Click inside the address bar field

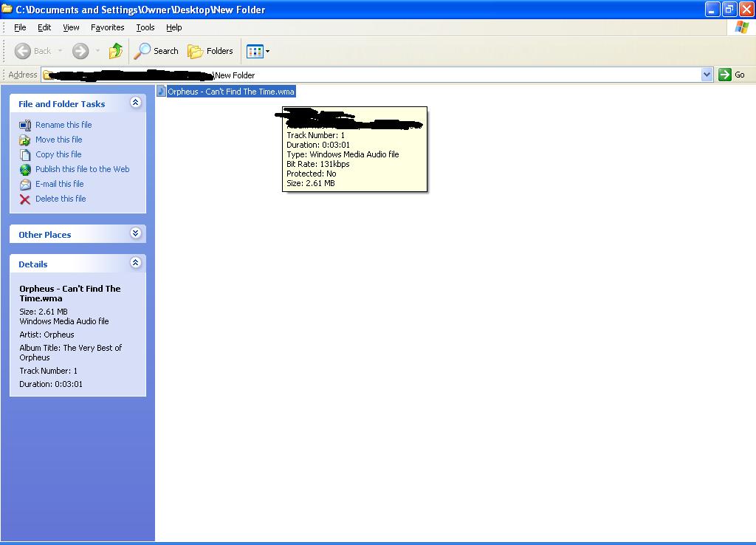point(376,75)
